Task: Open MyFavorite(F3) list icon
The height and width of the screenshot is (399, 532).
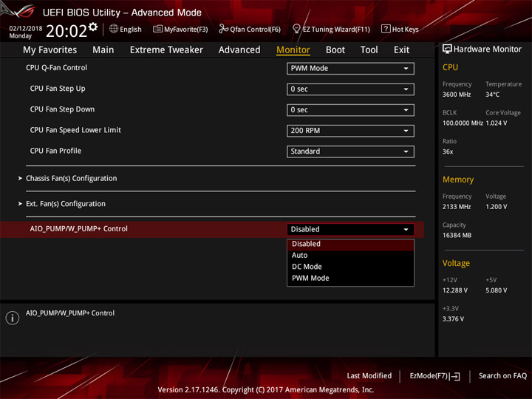Action: pyautogui.click(x=157, y=29)
